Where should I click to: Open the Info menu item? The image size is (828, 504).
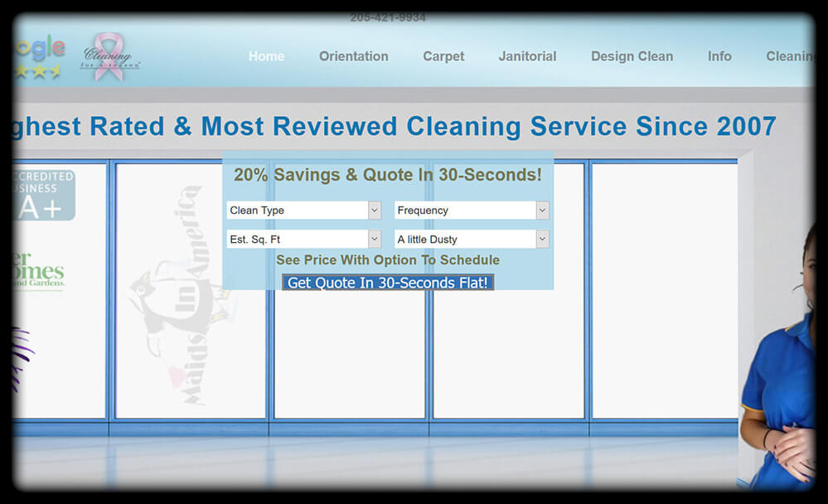(719, 56)
